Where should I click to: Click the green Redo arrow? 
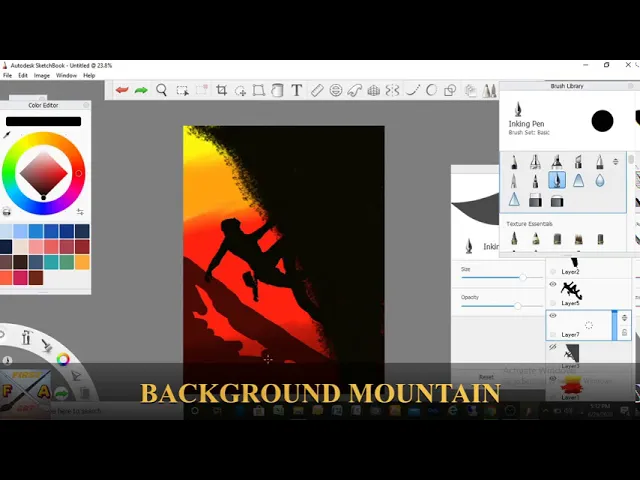pyautogui.click(x=141, y=90)
